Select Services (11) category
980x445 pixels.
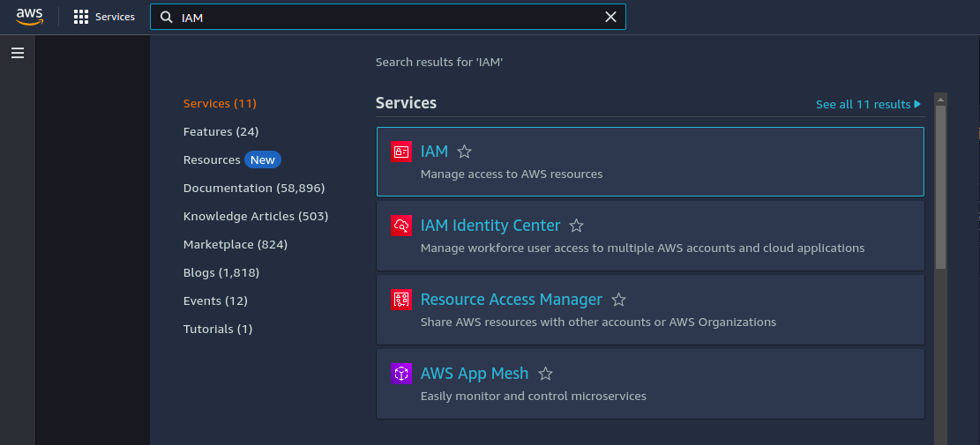point(220,104)
